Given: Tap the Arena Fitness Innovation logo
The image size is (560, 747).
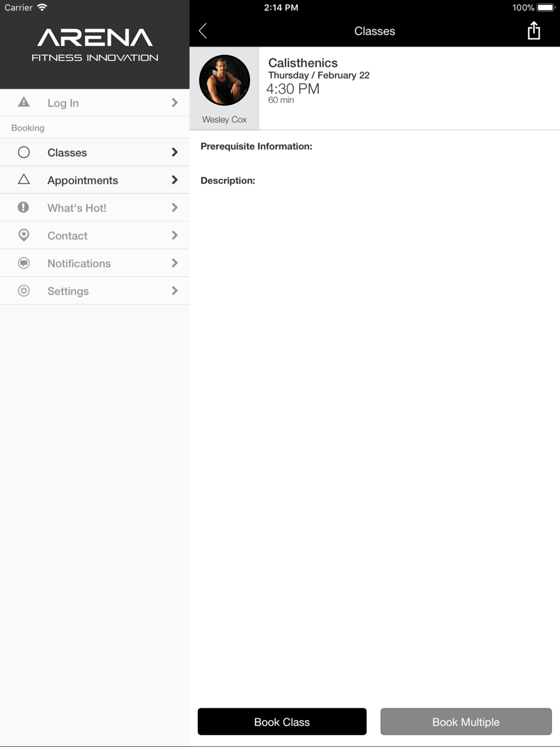Looking at the screenshot, I should point(95,45).
